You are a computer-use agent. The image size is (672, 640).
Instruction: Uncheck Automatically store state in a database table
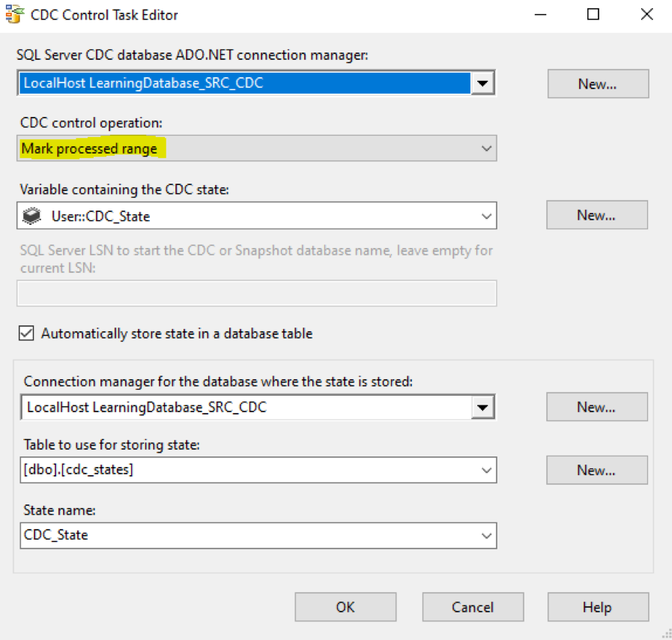point(25,333)
